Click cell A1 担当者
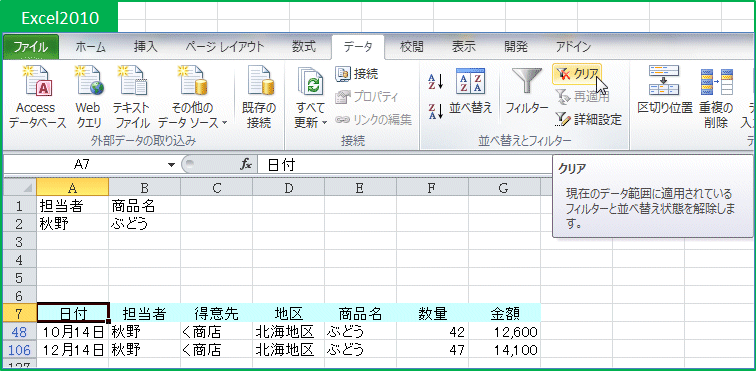The width and height of the screenshot is (756, 371). pos(73,206)
